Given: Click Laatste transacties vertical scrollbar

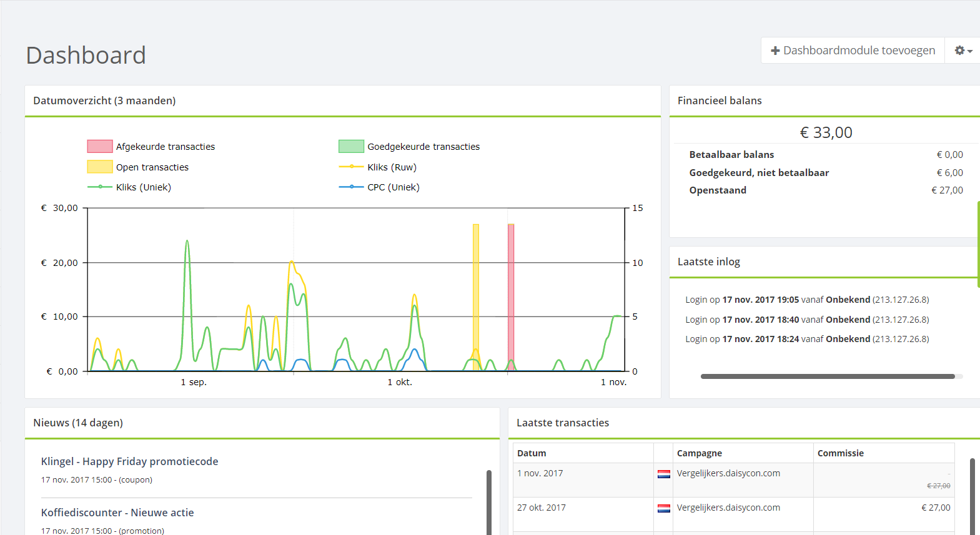Looking at the screenshot, I should point(973,496).
